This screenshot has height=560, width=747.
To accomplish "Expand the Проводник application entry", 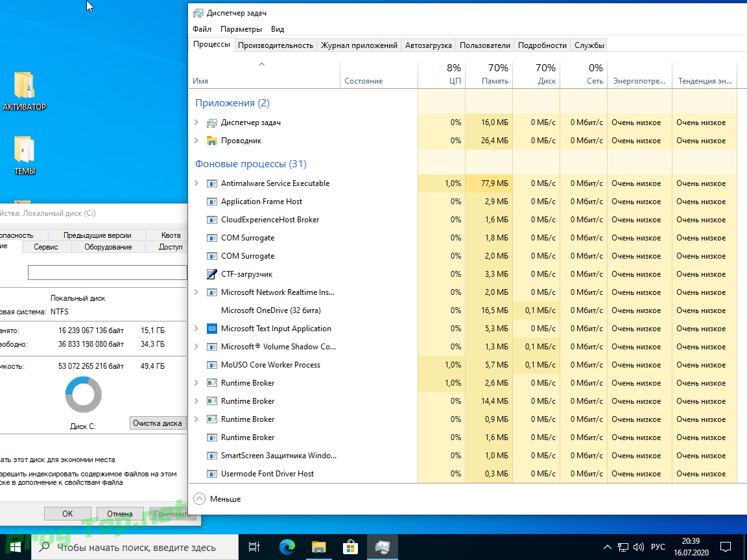I will (196, 141).
